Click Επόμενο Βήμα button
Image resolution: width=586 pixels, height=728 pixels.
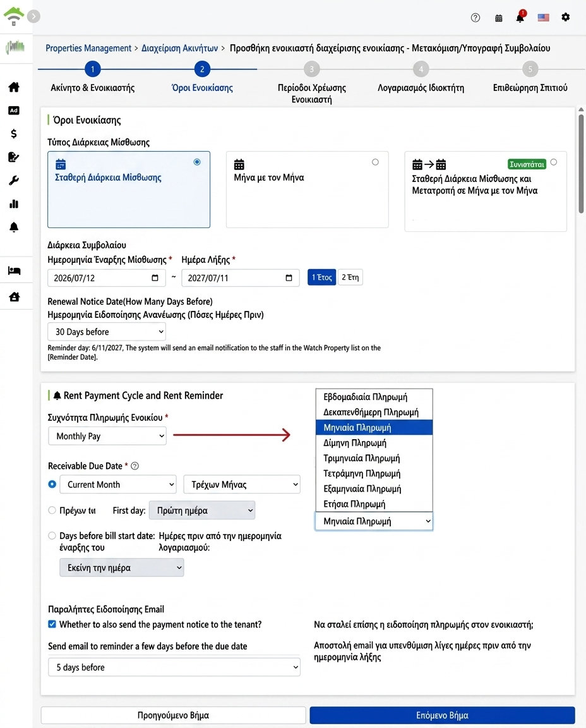(x=442, y=715)
